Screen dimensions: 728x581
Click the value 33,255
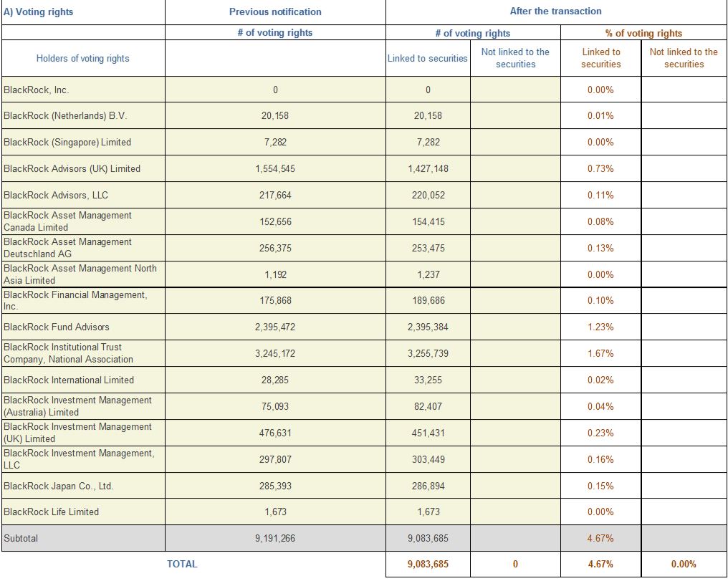[428, 380]
